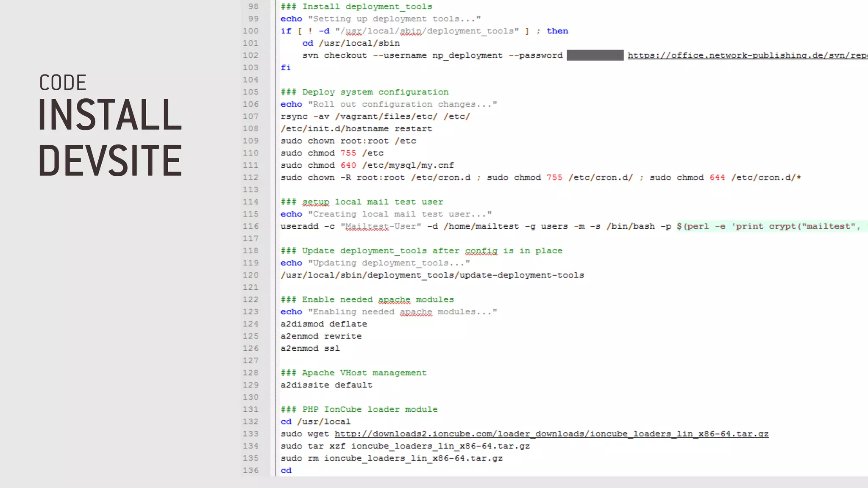Select comment '### Enable needed apache modules'
The width and height of the screenshot is (868, 488).
[x=367, y=300]
